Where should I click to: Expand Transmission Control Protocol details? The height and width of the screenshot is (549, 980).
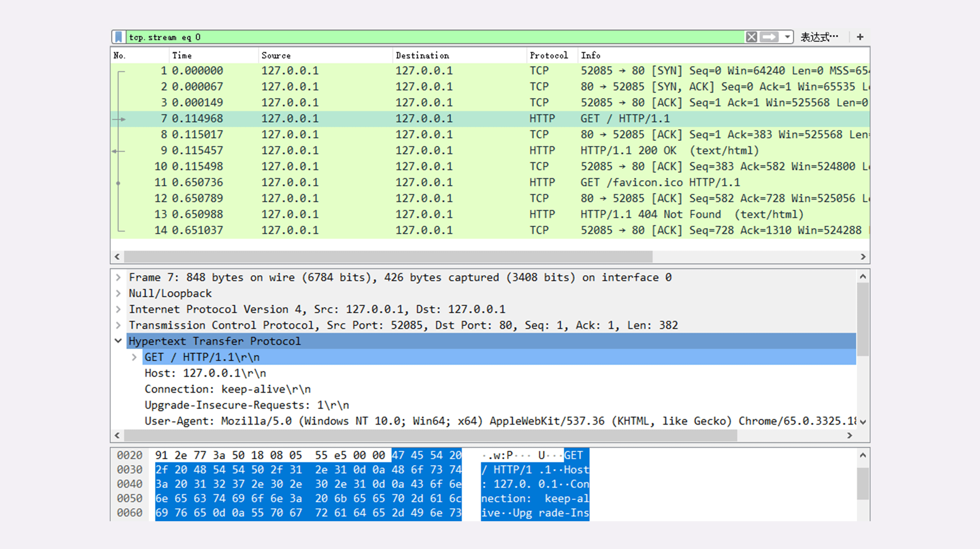coord(118,325)
